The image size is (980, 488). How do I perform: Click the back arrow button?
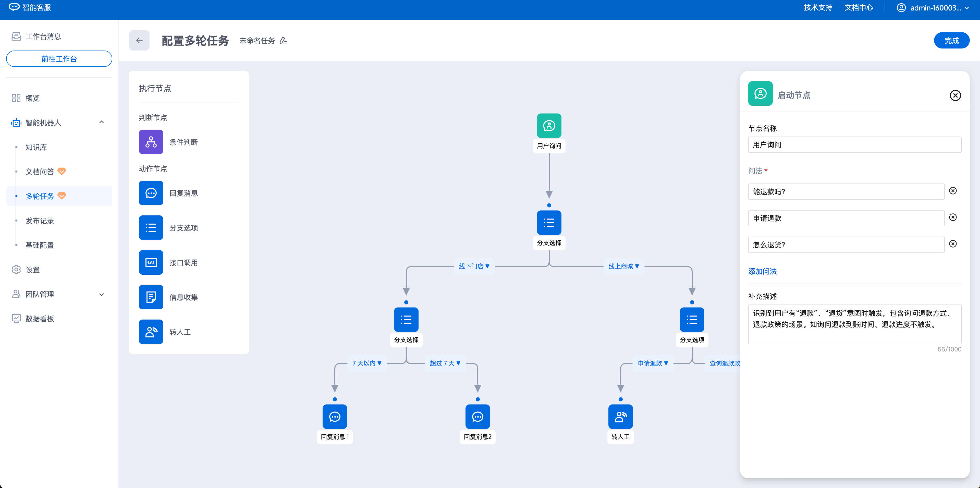pyautogui.click(x=139, y=41)
